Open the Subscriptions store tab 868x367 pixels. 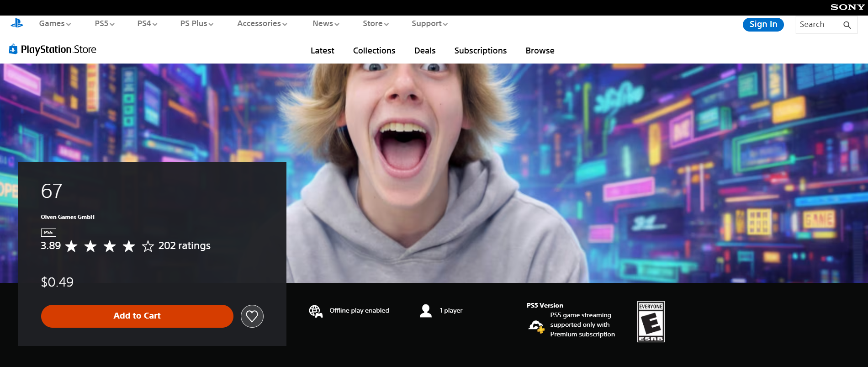click(x=481, y=51)
